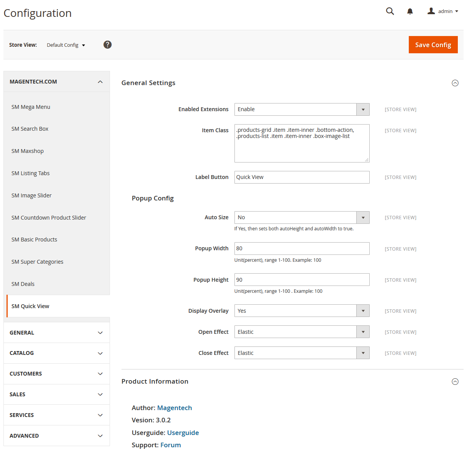This screenshot has width=472, height=476.
Task: Collapse the General Settings section icon
Action: [455, 83]
